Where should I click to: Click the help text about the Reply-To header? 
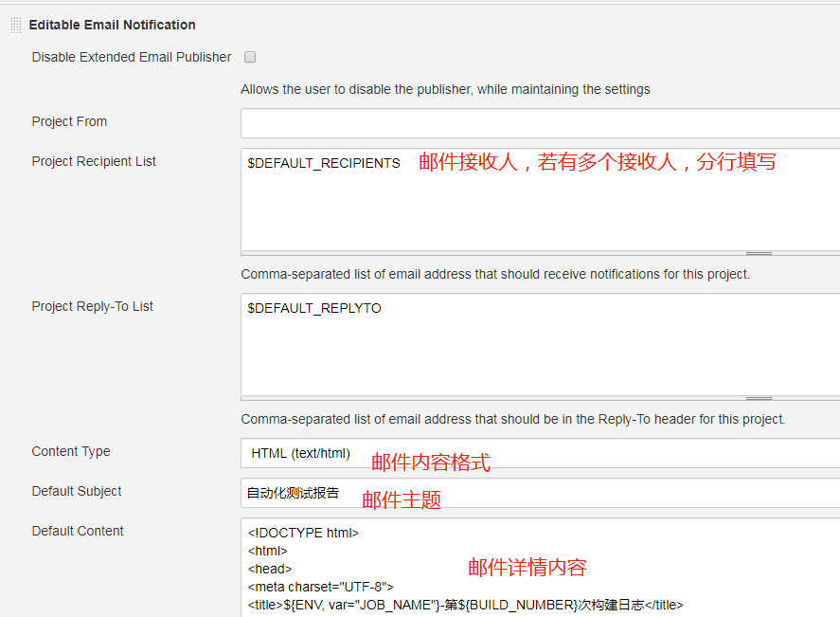[x=512, y=419]
